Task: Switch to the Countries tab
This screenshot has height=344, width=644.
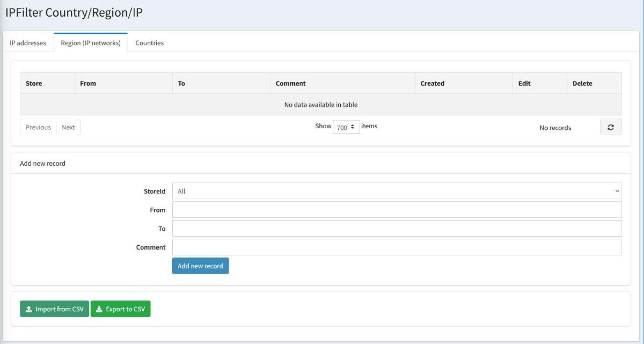Action: pyautogui.click(x=149, y=43)
